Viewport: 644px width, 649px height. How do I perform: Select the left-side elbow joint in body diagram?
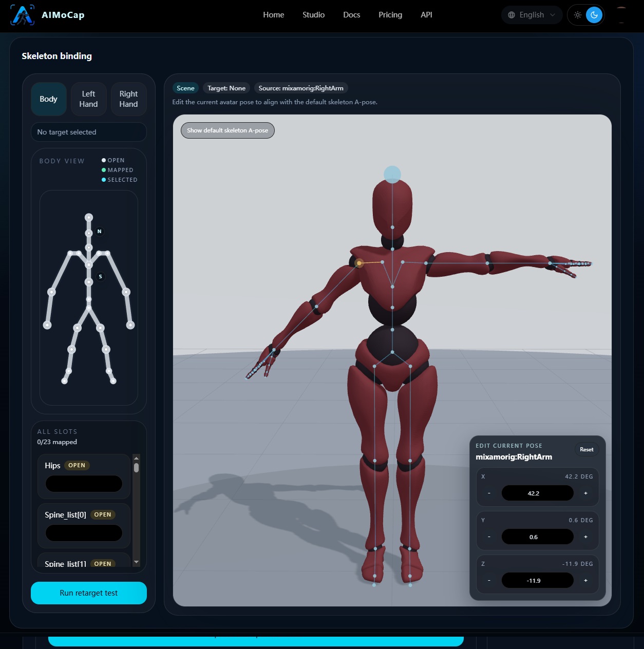pyautogui.click(x=51, y=292)
